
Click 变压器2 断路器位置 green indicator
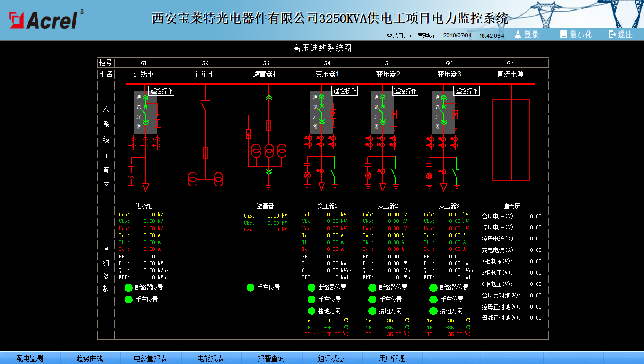(x=373, y=288)
